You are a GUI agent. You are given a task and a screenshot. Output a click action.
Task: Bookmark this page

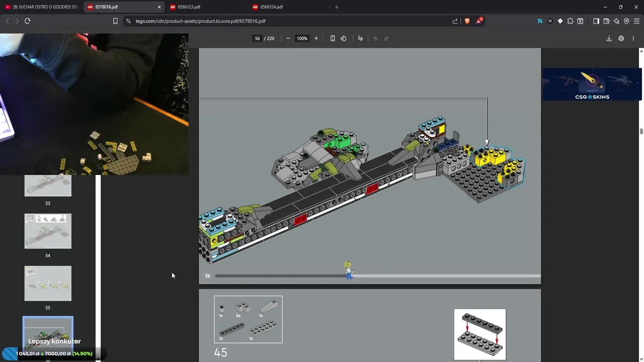[x=115, y=21]
